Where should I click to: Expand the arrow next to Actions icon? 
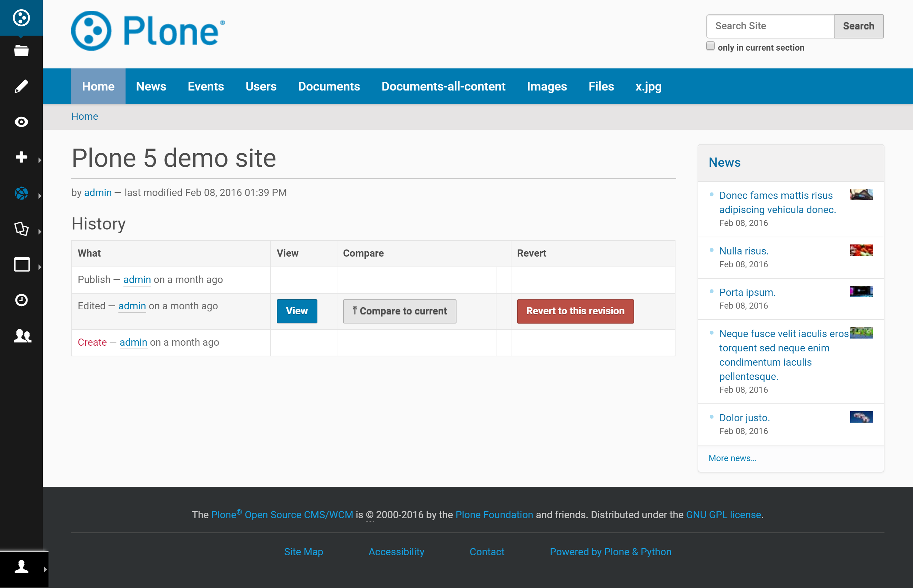[40, 231]
